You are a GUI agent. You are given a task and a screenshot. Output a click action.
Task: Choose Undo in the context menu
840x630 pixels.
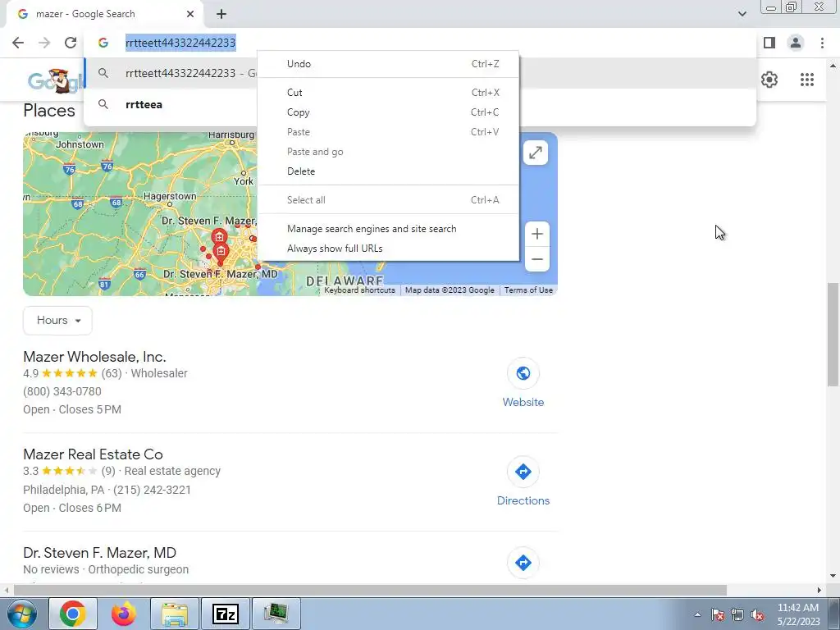388,64
